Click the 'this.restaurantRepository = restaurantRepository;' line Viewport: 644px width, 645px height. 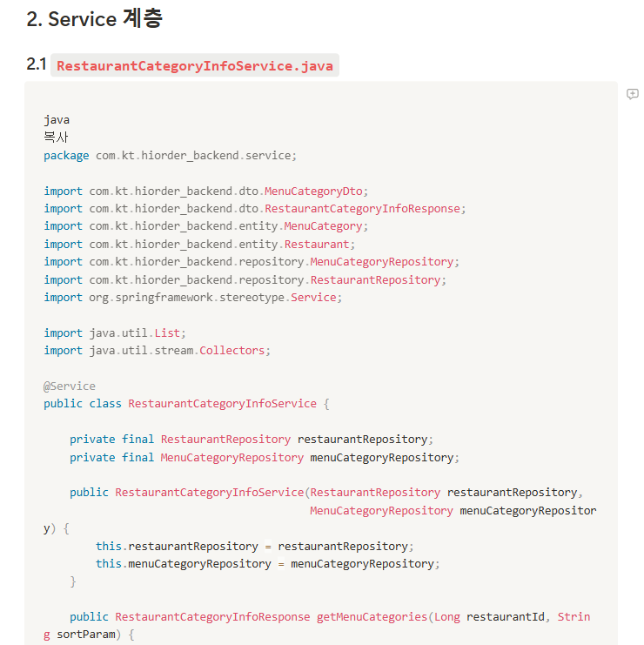[x=255, y=547]
